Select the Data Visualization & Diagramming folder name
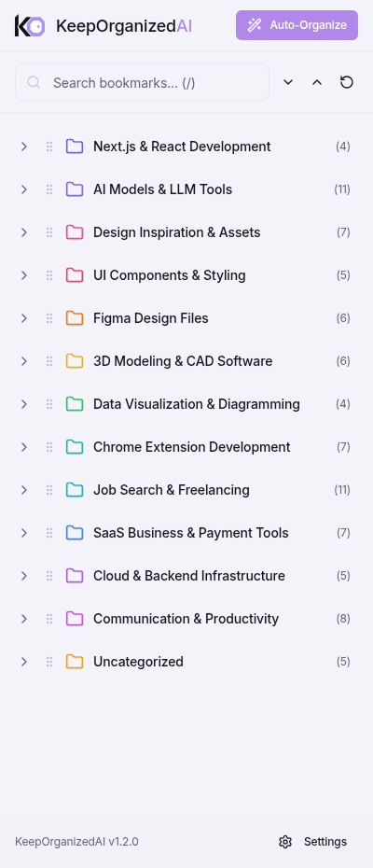373x868 pixels. click(197, 404)
